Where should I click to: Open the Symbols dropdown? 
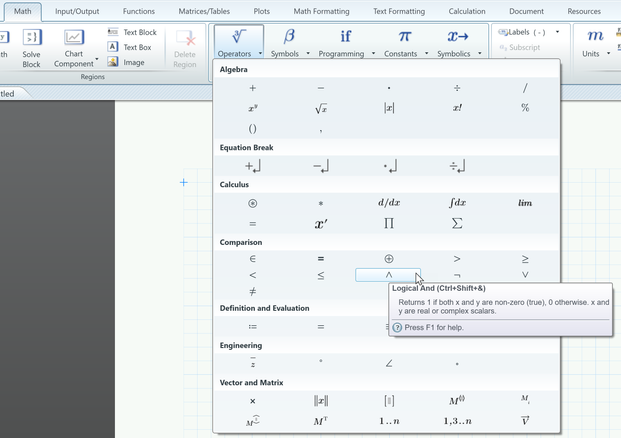[289, 42]
